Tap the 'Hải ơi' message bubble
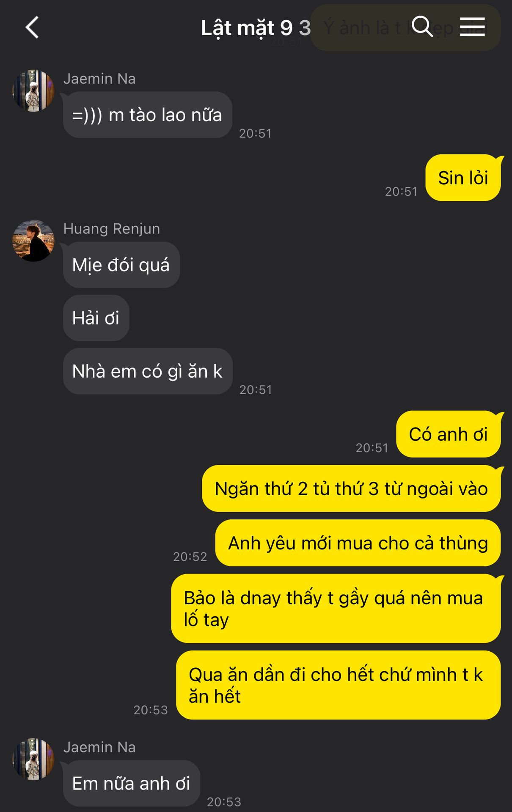Viewport: 512px width, 812px height. [x=96, y=318]
